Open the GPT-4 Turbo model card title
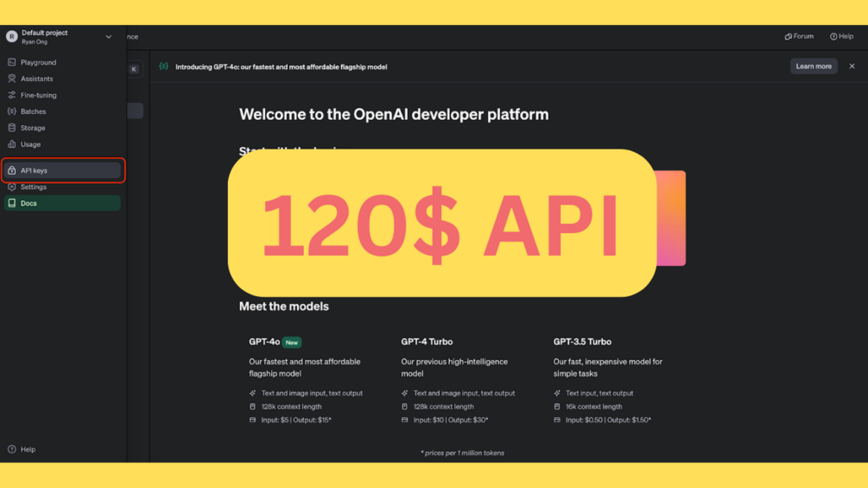The width and height of the screenshot is (868, 488). (x=427, y=342)
